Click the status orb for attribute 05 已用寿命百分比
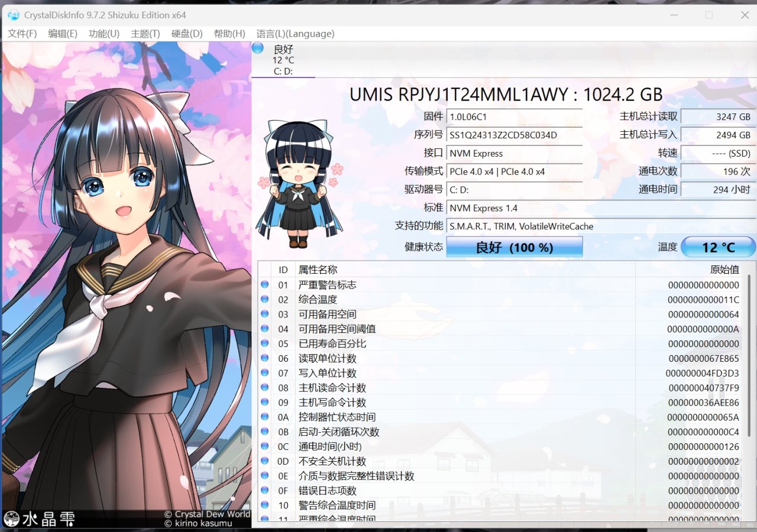The width and height of the screenshot is (757, 532). [264, 343]
